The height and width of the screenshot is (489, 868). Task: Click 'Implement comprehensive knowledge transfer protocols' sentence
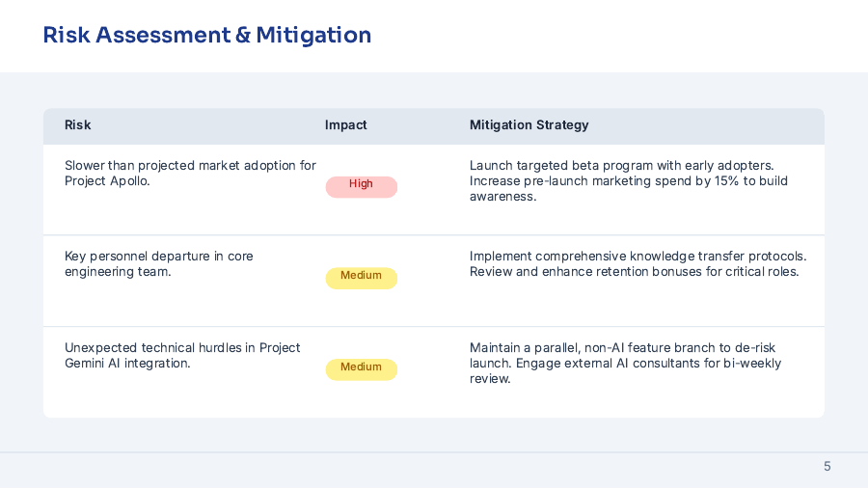[637, 257]
